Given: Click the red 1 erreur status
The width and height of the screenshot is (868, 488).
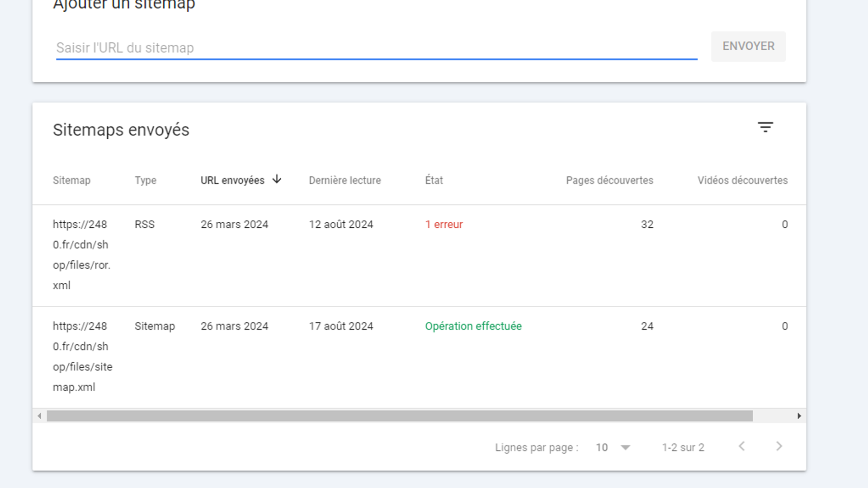Looking at the screenshot, I should click(x=443, y=225).
